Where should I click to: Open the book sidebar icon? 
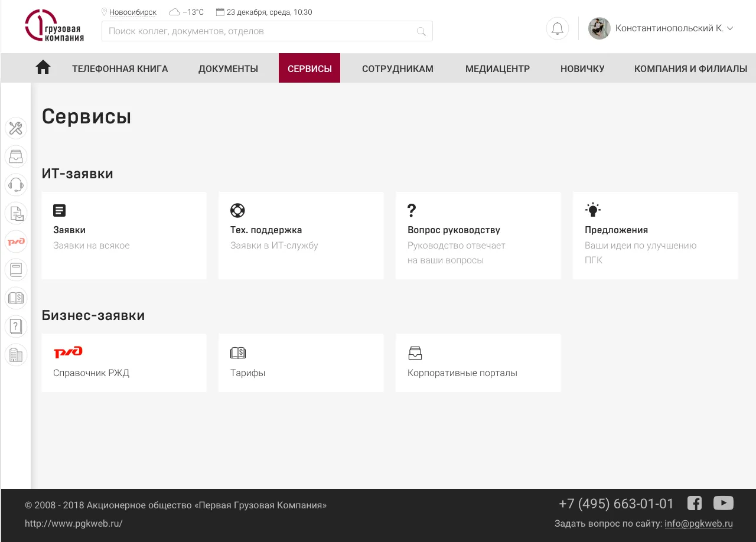point(16,270)
